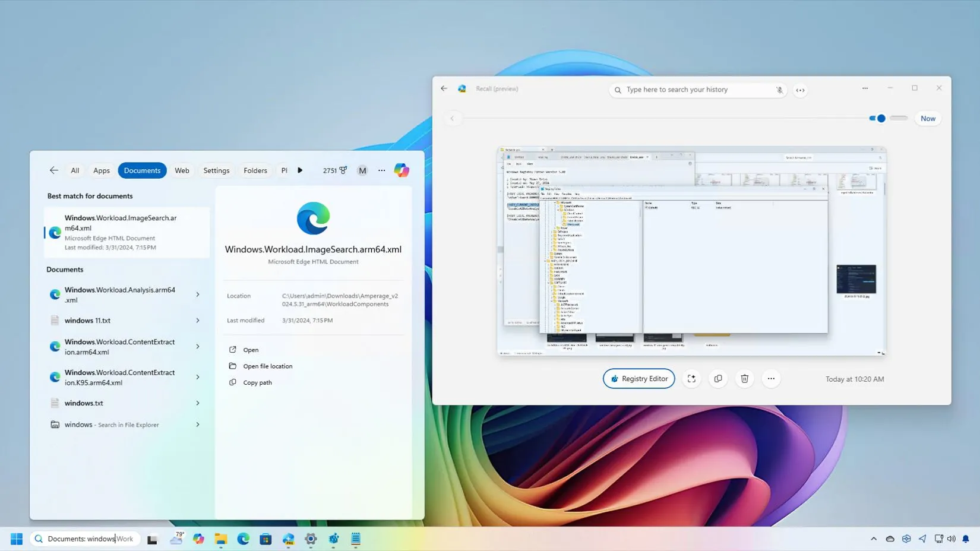Image resolution: width=980 pixels, height=551 pixels.
Task: Expand windows.txt result chevron
Action: (x=198, y=403)
